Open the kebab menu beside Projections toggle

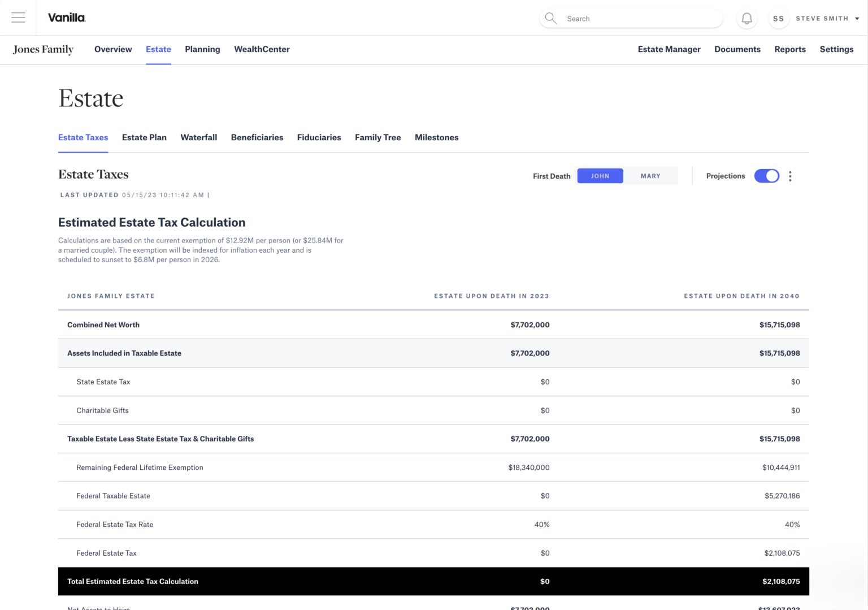coord(790,176)
